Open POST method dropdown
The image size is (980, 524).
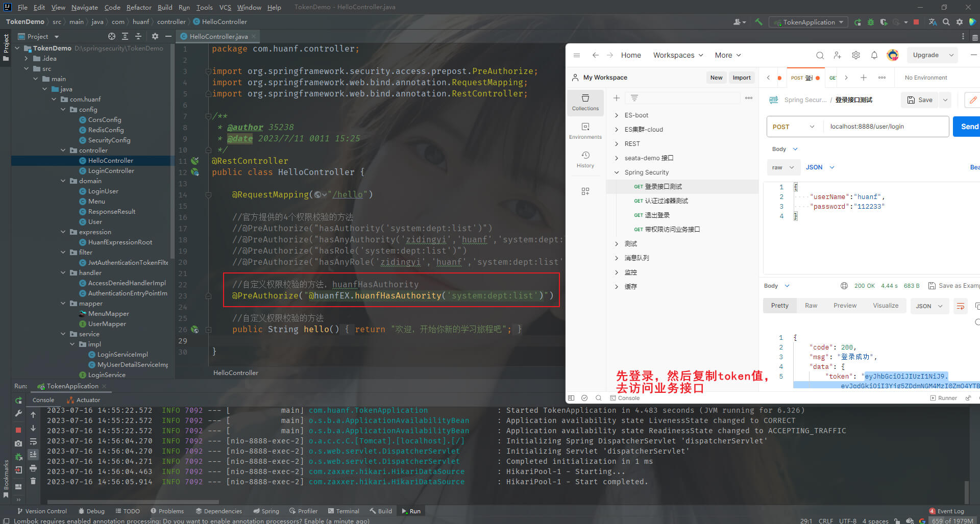point(794,127)
